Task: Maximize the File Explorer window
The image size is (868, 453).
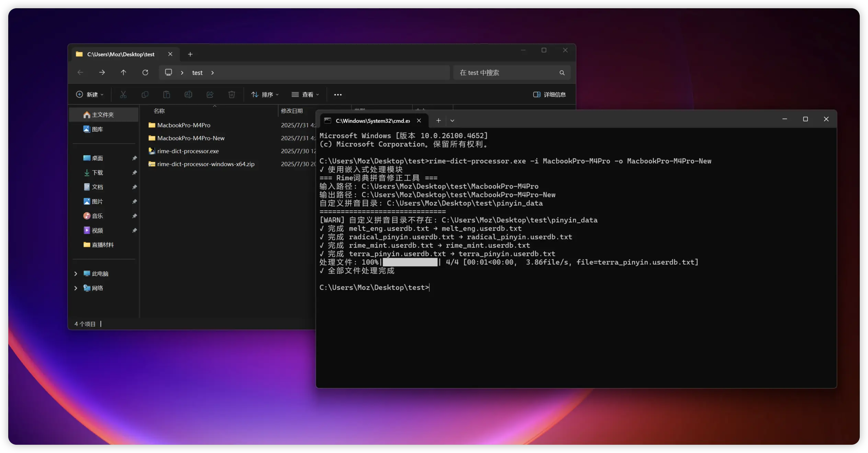Action: pos(544,50)
